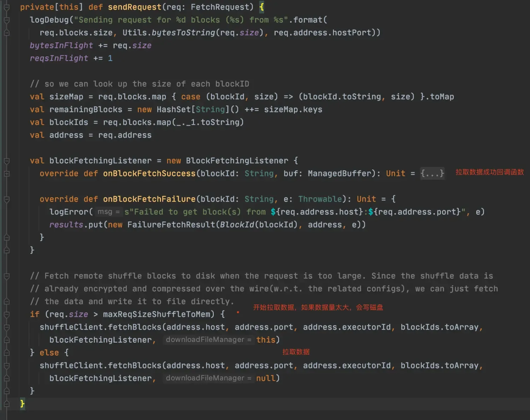Click the fold marker on the else line
The height and width of the screenshot is (420, 530).
point(6,353)
